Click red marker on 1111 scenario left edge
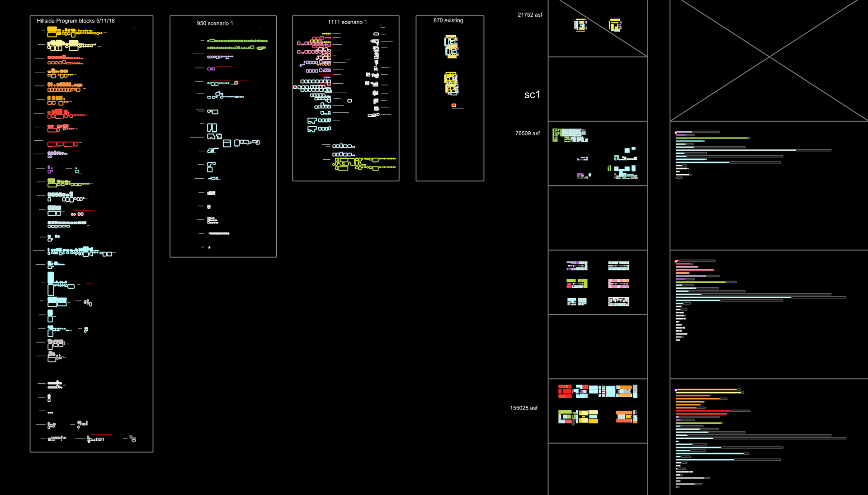Image resolution: width=868 pixels, height=495 pixels. [295, 87]
